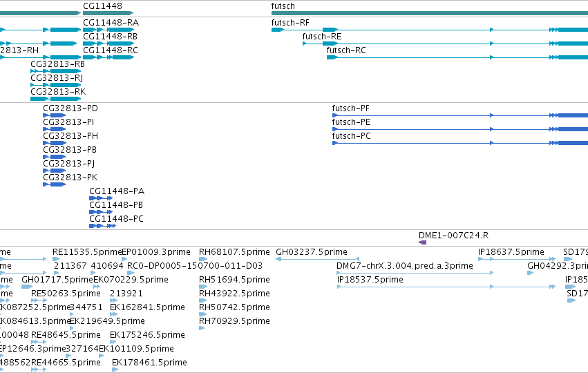Select the 213921 feature label

(x=126, y=294)
